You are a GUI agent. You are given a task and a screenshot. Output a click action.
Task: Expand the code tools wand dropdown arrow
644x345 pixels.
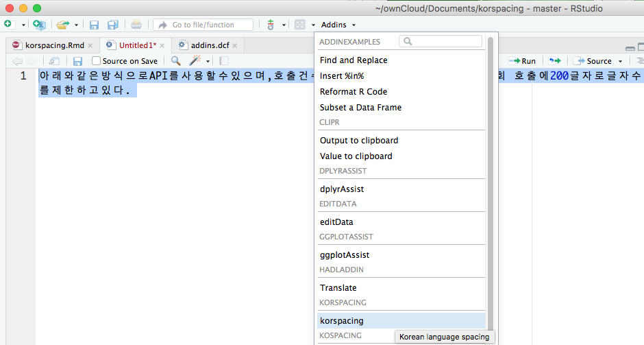[x=208, y=62]
